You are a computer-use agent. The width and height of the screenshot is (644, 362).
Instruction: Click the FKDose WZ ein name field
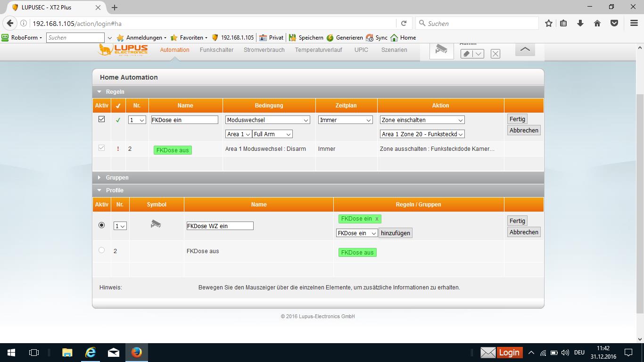[220, 226]
